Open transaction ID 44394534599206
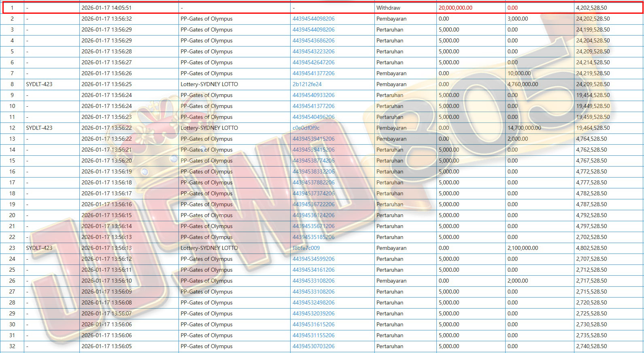The width and height of the screenshot is (644, 353). [x=313, y=259]
